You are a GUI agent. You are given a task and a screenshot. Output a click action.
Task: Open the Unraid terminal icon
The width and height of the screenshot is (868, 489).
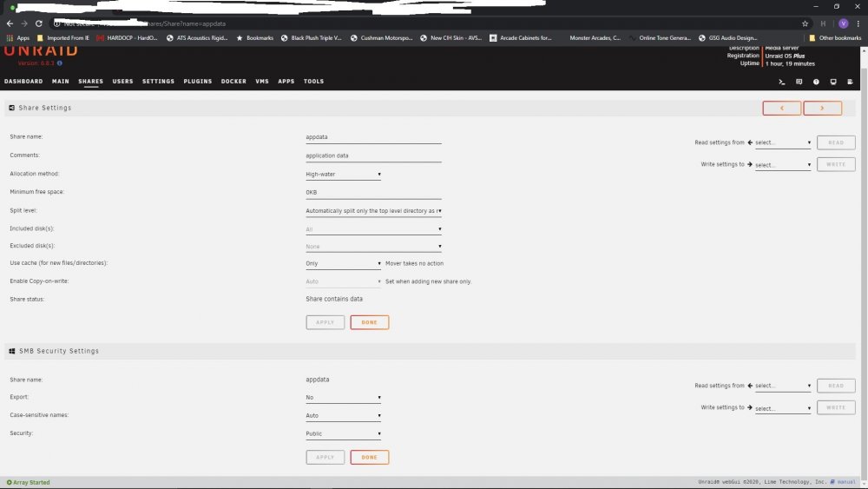point(782,82)
